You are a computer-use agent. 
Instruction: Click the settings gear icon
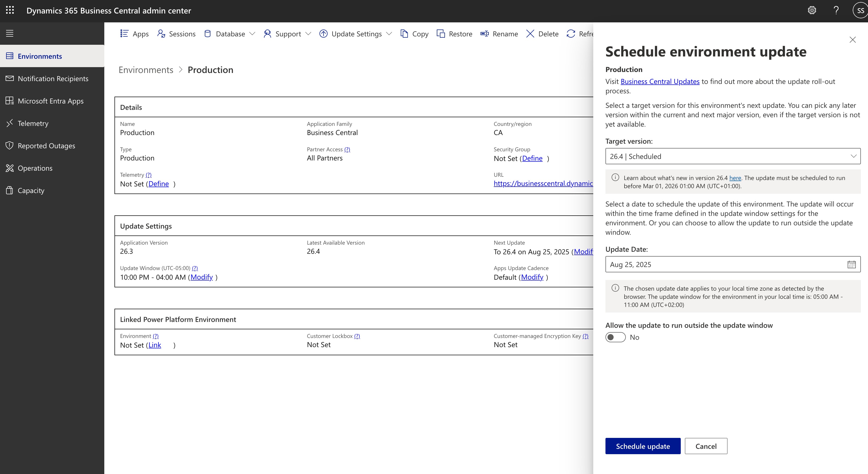[812, 10]
